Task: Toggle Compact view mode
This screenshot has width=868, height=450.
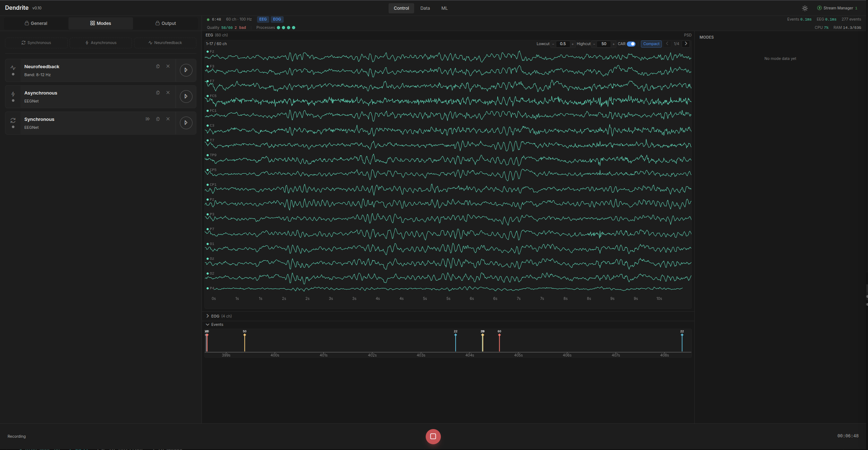Action: [651, 44]
